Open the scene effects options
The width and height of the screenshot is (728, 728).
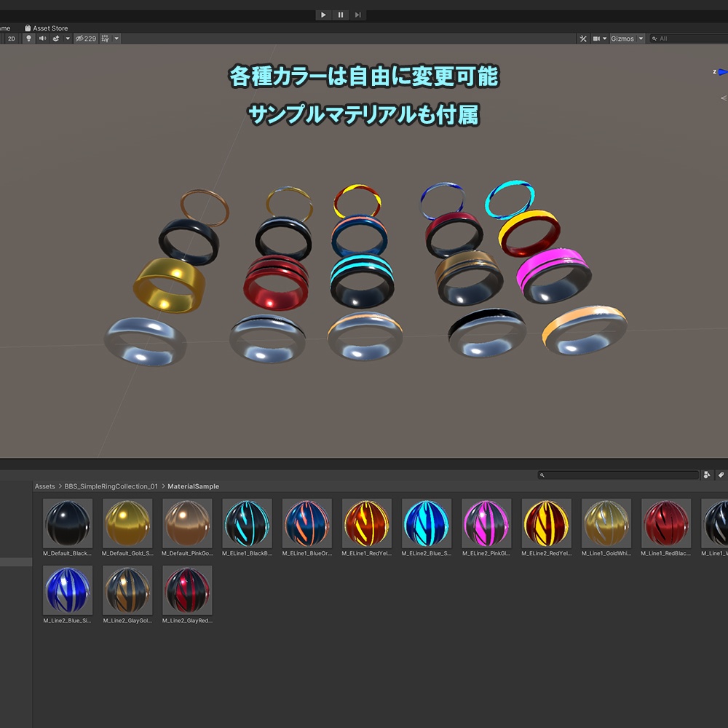pos(56,38)
